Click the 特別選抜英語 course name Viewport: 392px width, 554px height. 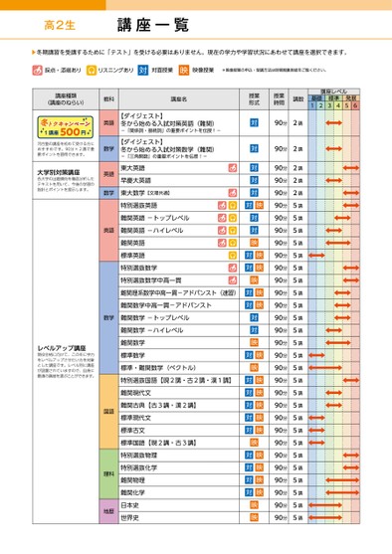click(x=139, y=205)
